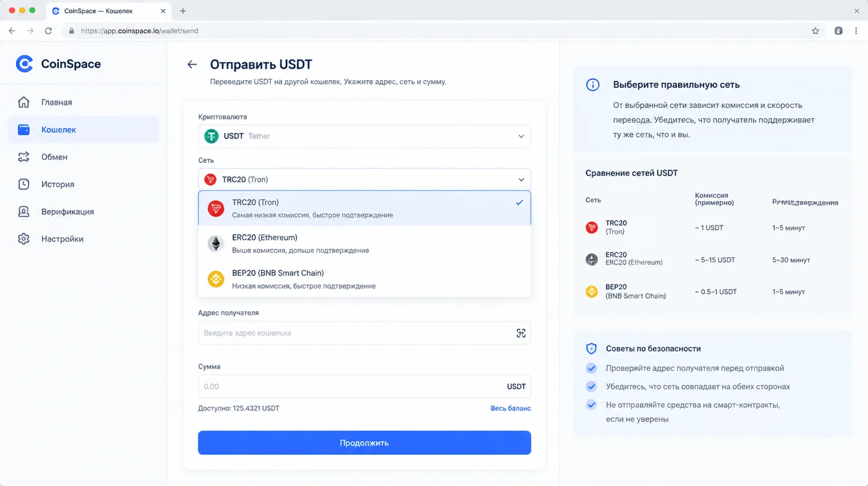The image size is (868, 486).
Task: Click the check icon beside Не отправляйте средства
Action: (x=591, y=405)
